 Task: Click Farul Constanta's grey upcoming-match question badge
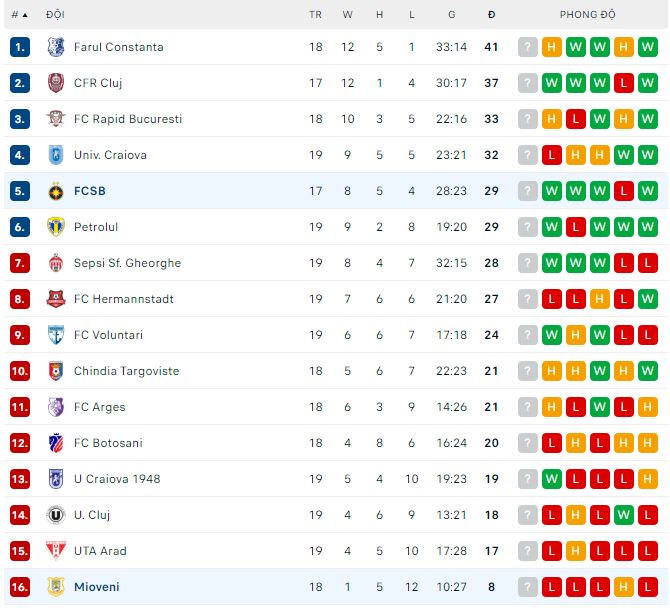click(528, 47)
